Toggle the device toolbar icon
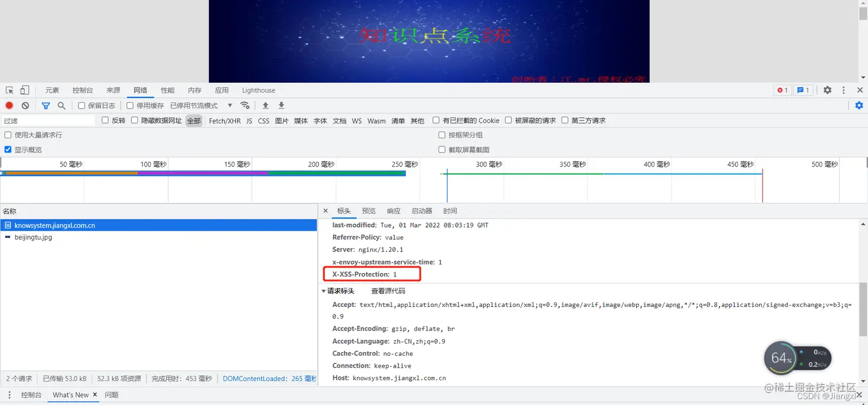Screen dimensions: 868x405 [x=25, y=90]
